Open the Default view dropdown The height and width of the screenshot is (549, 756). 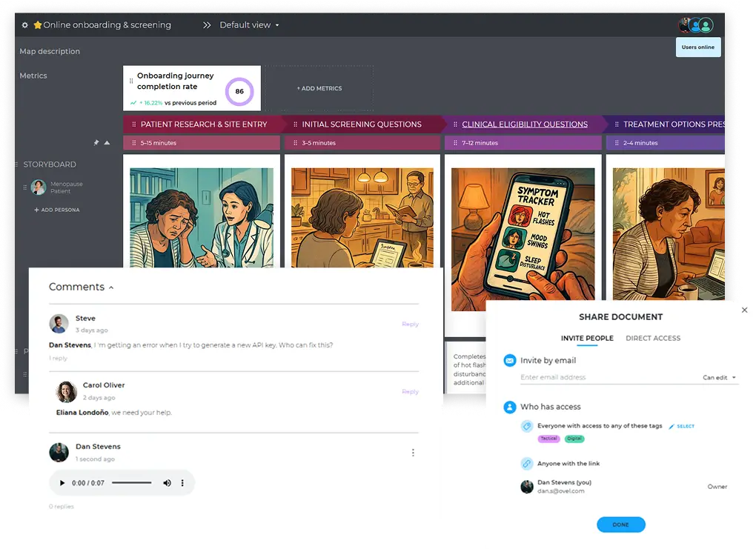point(249,25)
